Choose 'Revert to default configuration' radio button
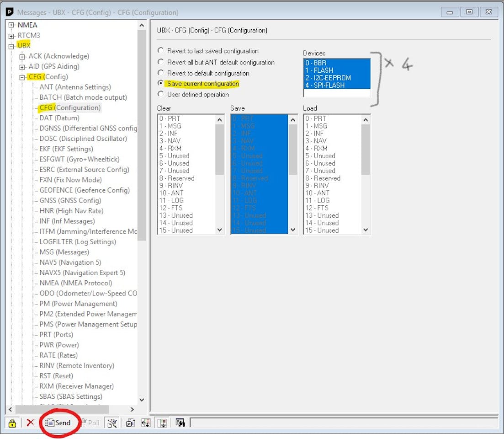This screenshot has height=439, width=504. (x=160, y=73)
